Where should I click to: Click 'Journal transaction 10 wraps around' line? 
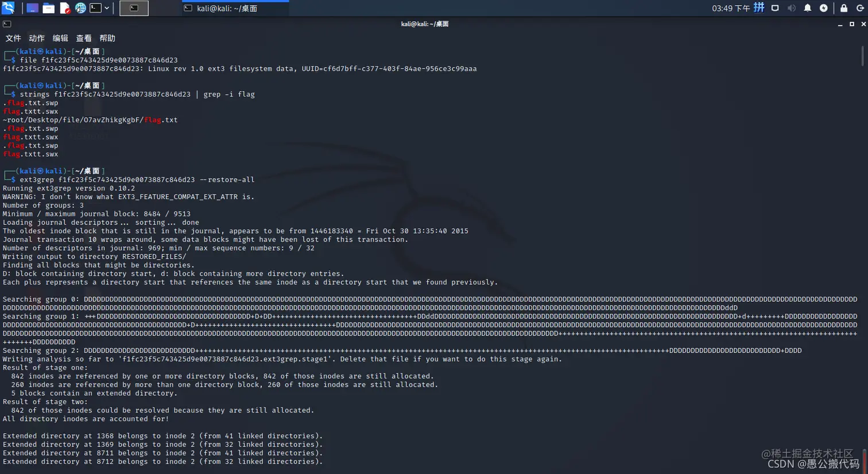(206, 240)
